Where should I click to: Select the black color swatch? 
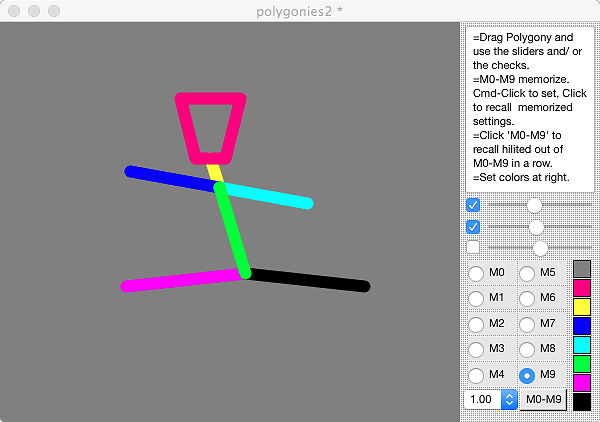point(581,402)
